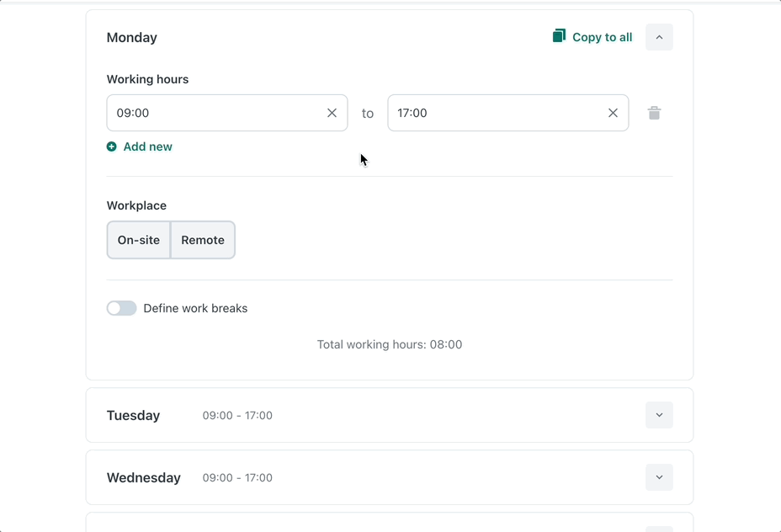Click the Wednesday row heading

[x=143, y=477]
